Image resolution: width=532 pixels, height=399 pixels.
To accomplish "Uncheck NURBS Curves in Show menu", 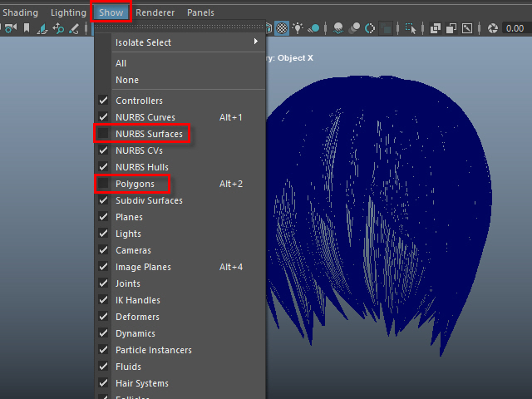I will (104, 117).
